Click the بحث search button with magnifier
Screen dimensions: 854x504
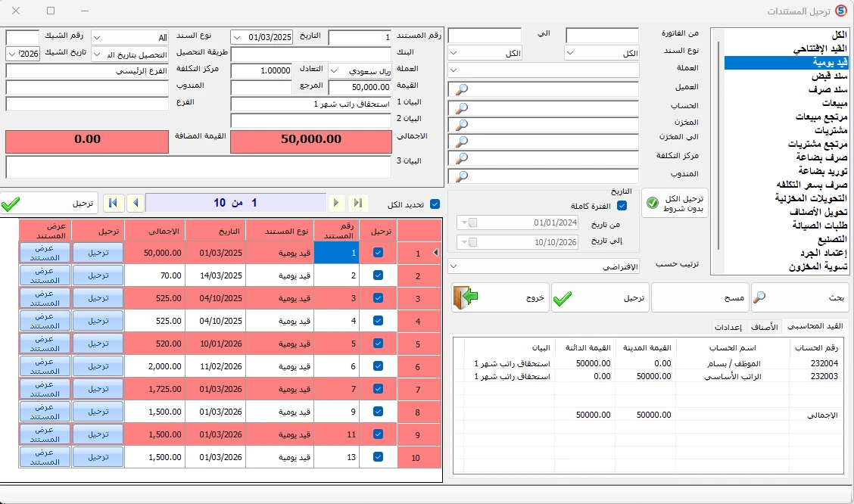tap(799, 297)
